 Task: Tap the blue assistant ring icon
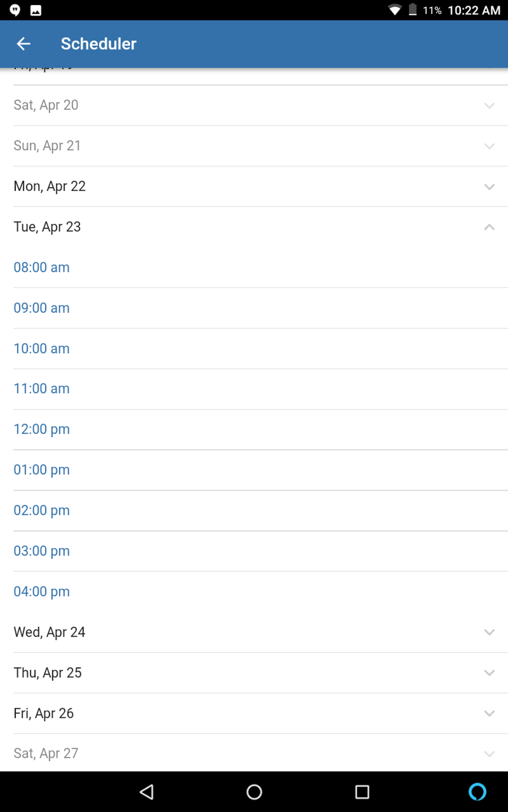477,792
